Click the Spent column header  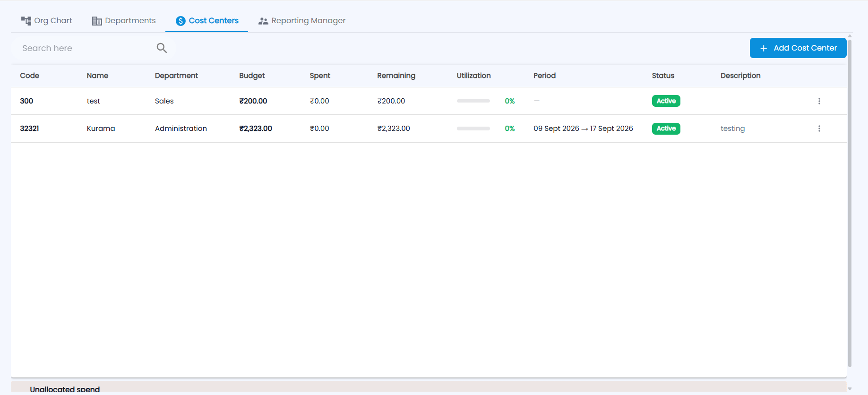click(x=320, y=76)
